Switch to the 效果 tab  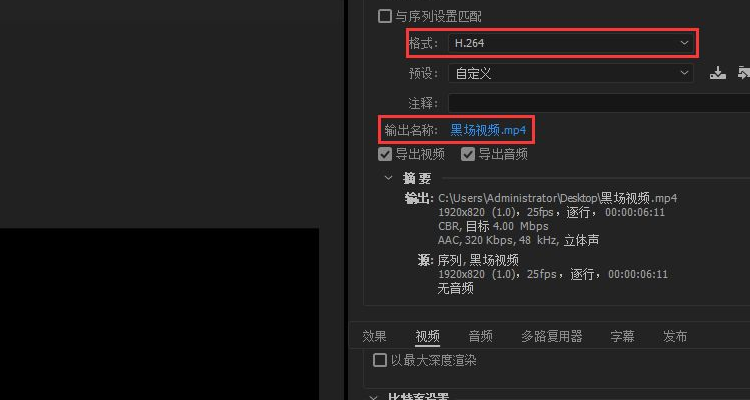click(x=374, y=336)
